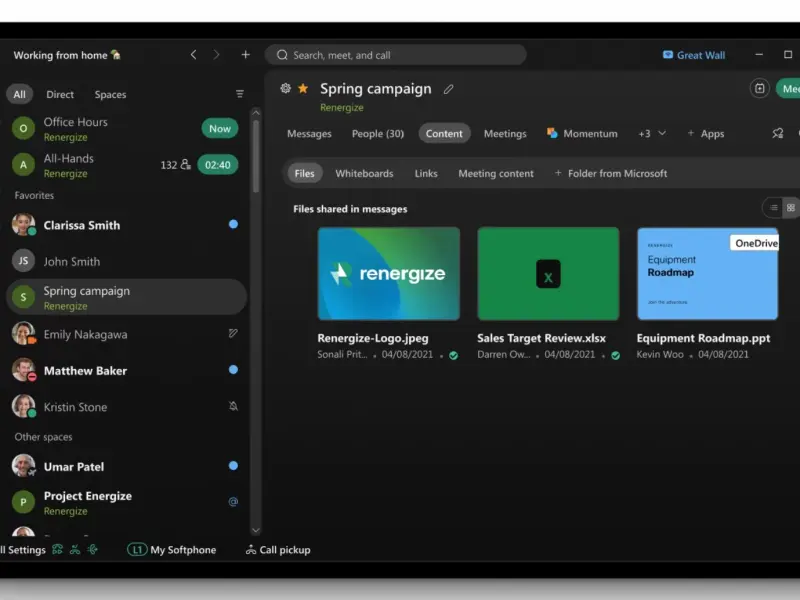Click the first green status icon after Settings
800x600 pixels.
58,549
